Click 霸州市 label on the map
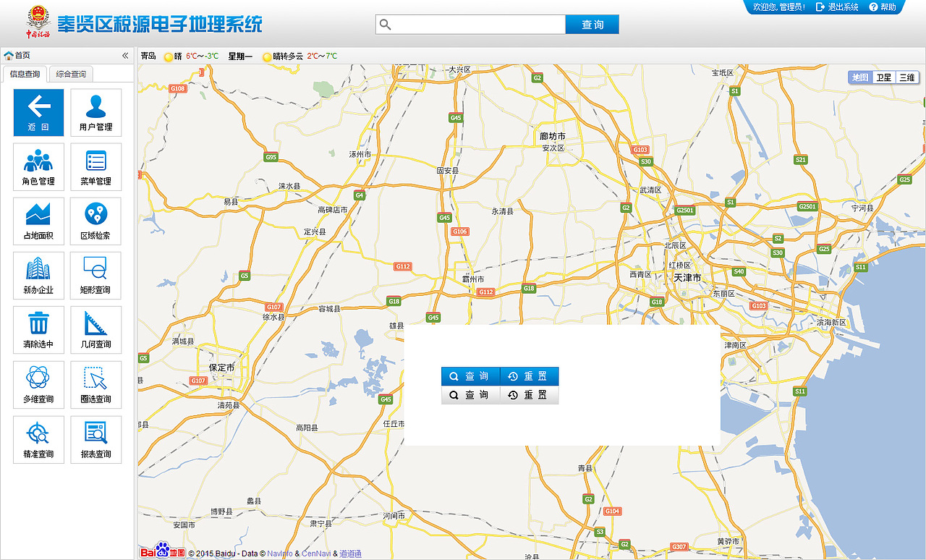 (x=473, y=279)
